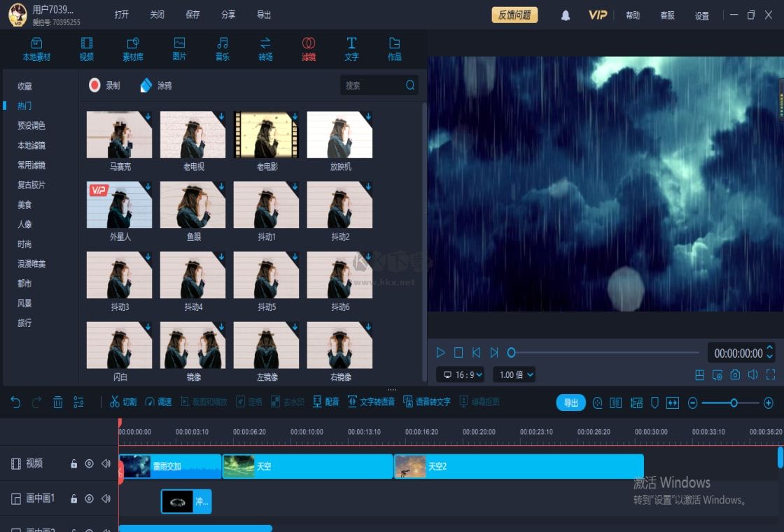Image resolution: width=784 pixels, height=532 pixels.
Task: Click the Play button under the preview
Action: point(440,353)
